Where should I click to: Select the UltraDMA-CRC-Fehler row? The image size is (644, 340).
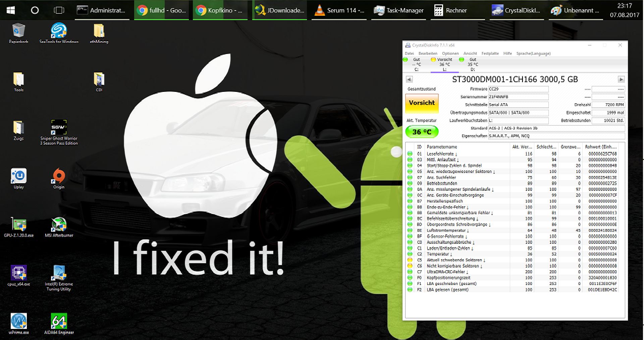(512, 272)
